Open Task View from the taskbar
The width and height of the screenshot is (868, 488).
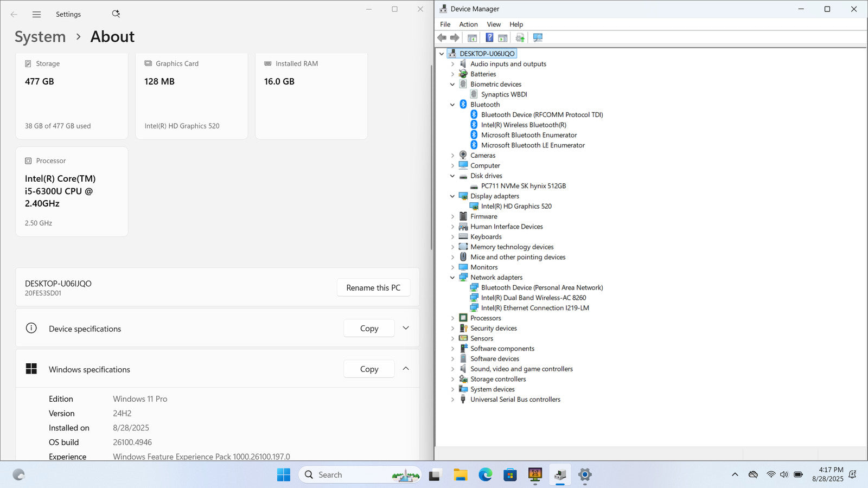pos(435,475)
